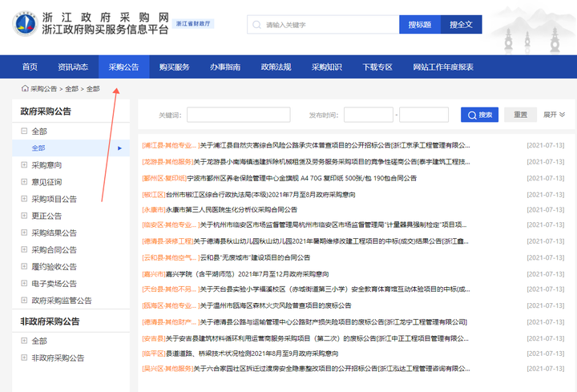Expand the 采购意向 tree node
This screenshot has height=392, width=577.
pyautogui.click(x=24, y=165)
